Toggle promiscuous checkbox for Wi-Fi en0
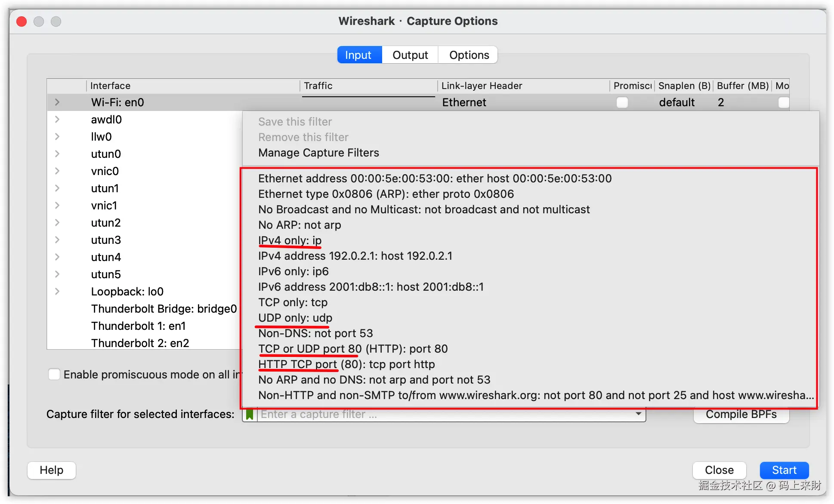 pyautogui.click(x=622, y=102)
